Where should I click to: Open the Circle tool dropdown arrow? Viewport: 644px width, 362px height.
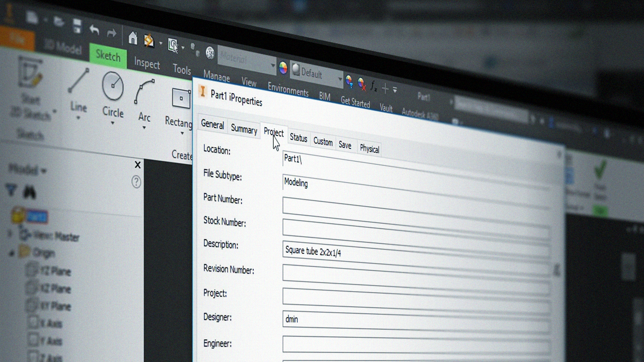[x=113, y=123]
